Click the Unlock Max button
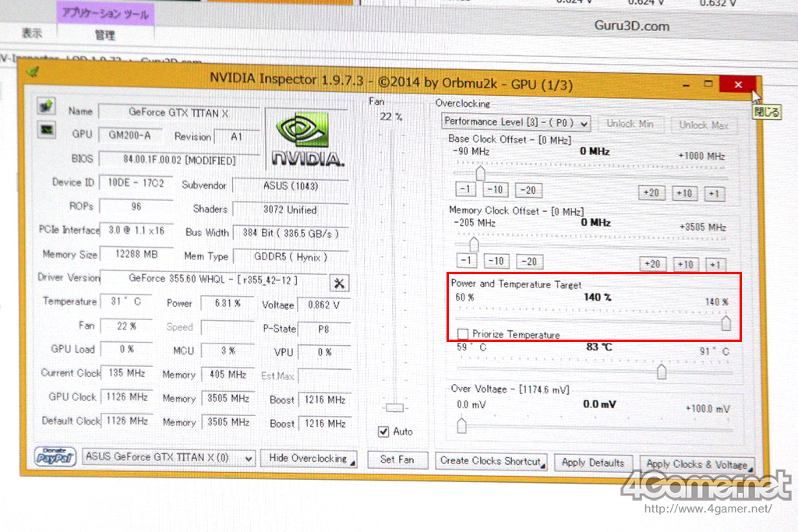The height and width of the screenshot is (532, 798). point(704,125)
